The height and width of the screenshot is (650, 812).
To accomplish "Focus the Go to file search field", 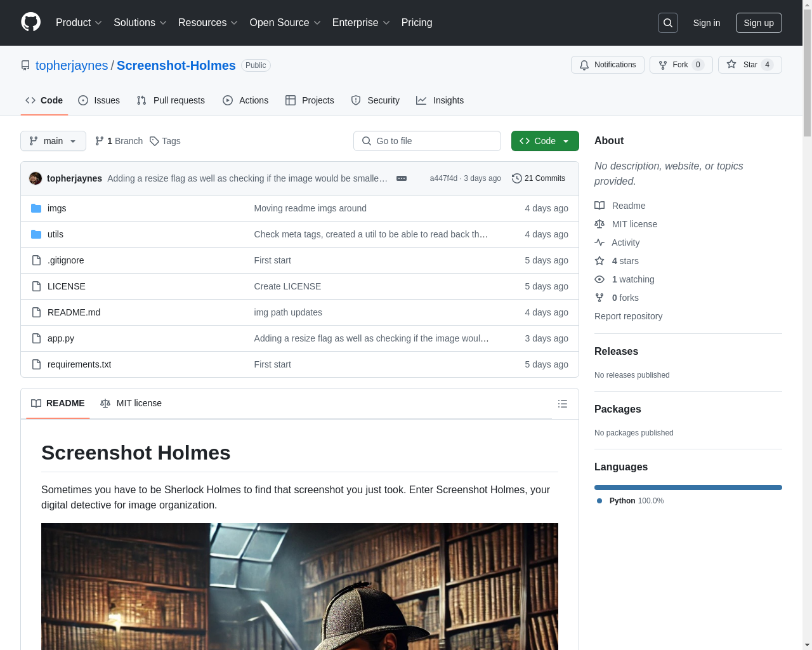I will [427, 141].
